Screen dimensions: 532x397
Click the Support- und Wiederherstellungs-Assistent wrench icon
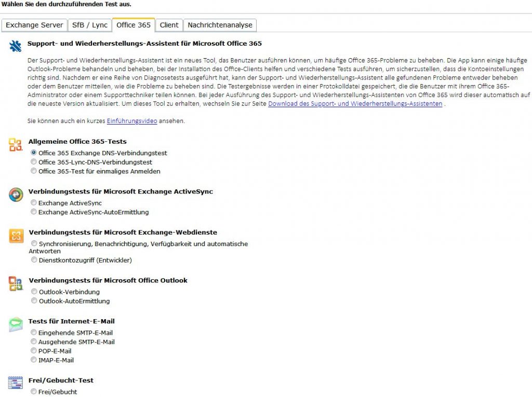(15, 46)
